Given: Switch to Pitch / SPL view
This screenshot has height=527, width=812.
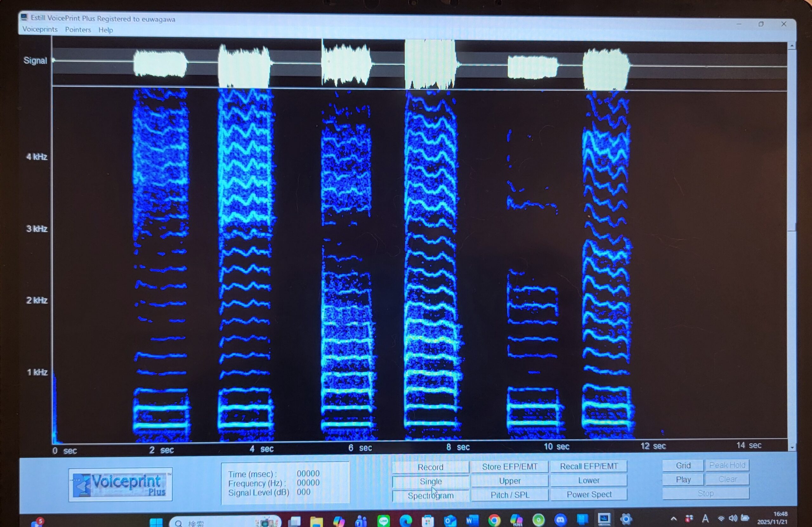Looking at the screenshot, I should (509, 495).
